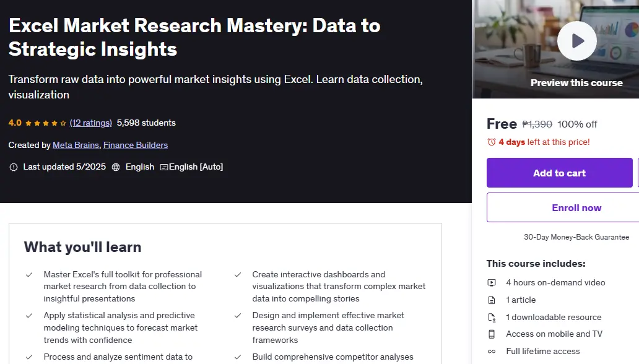Click the Add to cart button
This screenshot has width=639, height=364.
point(560,173)
